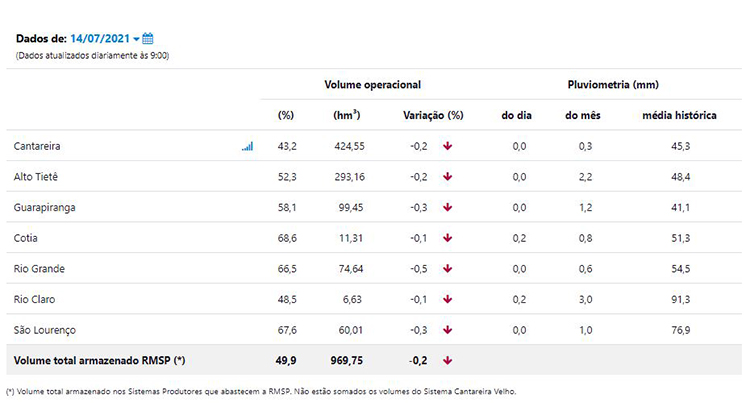Click Alto Tietê's red variation arrow

point(447,177)
